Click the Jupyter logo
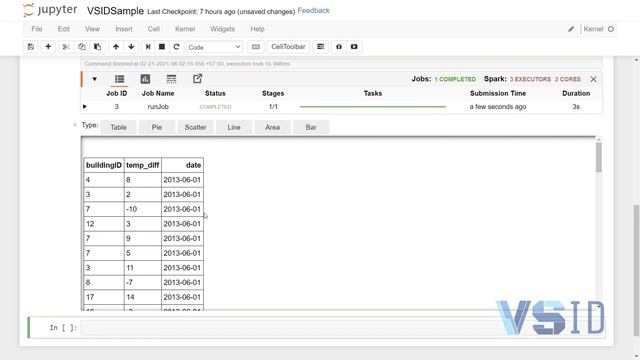Screen dimensions: 640x360 pyautogui.click(x=50, y=10)
